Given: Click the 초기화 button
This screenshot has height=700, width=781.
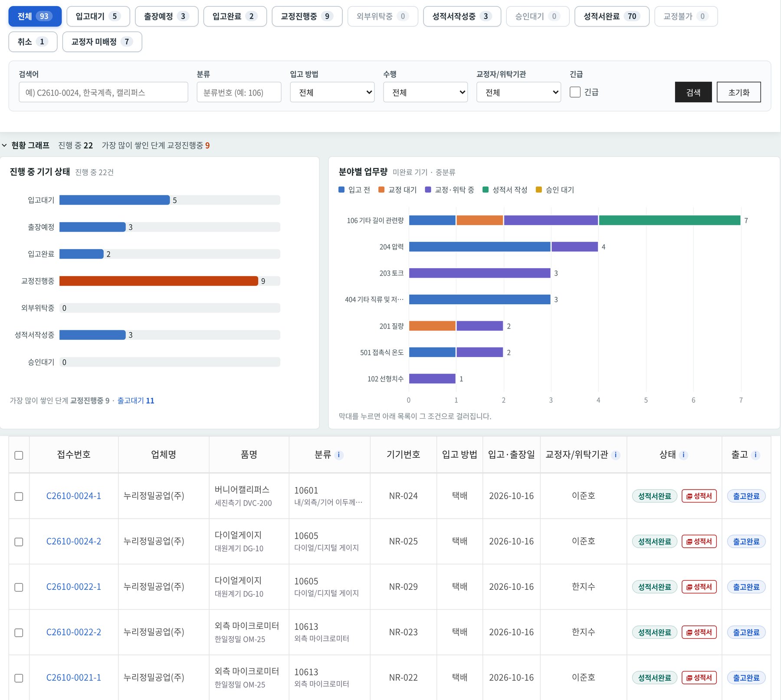Looking at the screenshot, I should tap(739, 92).
